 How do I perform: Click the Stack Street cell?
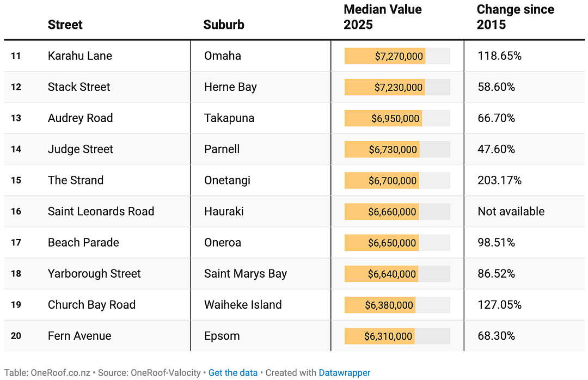coord(79,87)
